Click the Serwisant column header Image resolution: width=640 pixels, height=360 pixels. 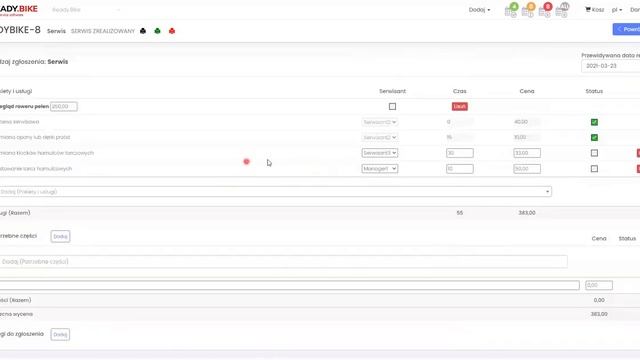click(392, 91)
